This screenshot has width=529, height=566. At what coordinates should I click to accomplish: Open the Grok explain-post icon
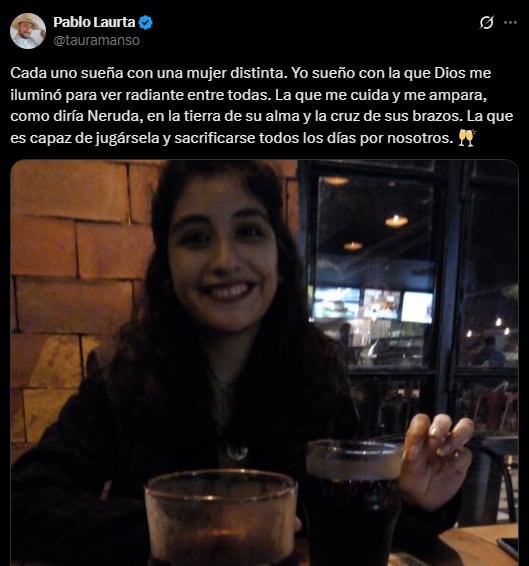click(486, 23)
